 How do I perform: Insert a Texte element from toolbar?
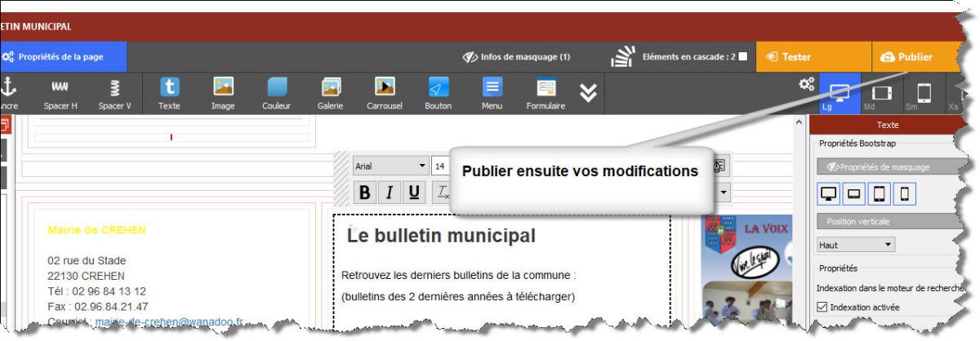169,92
